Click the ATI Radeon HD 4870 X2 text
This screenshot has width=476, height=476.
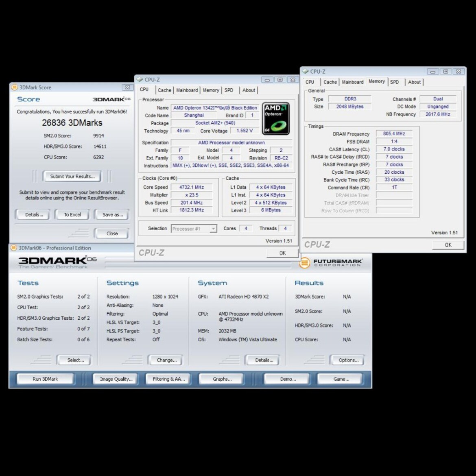(243, 297)
